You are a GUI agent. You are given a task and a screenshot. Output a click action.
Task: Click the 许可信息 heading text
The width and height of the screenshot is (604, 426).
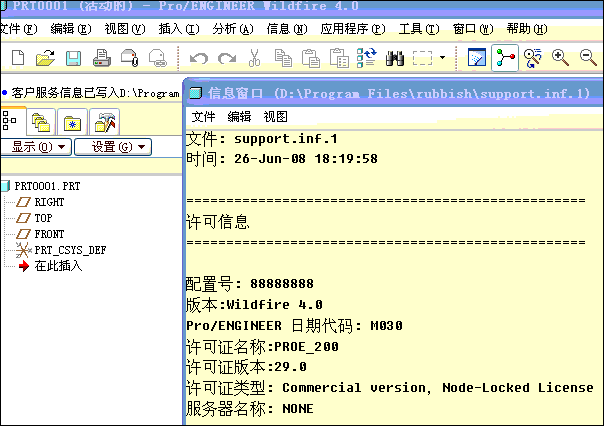(218, 222)
